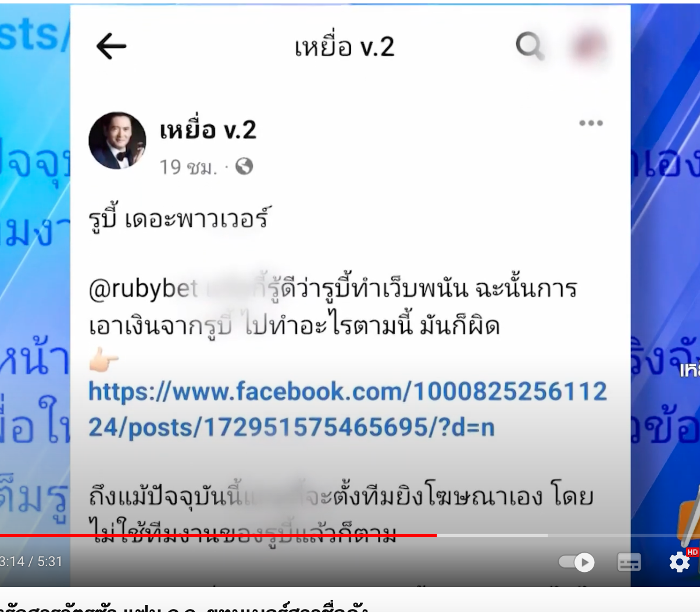This screenshot has height=612, width=700.
Task: Open search with the magnifier icon
Action: click(530, 45)
